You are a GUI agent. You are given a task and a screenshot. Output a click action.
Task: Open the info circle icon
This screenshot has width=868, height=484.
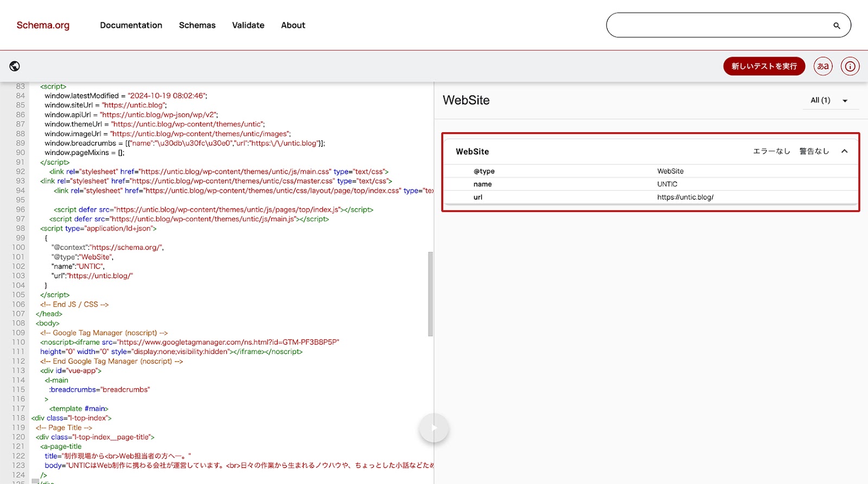850,66
